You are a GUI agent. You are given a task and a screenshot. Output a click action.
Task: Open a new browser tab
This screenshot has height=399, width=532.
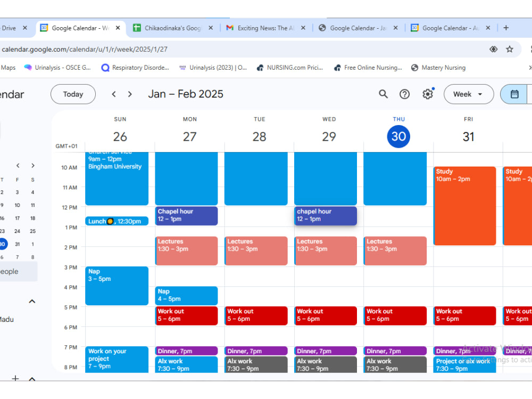[x=506, y=28]
